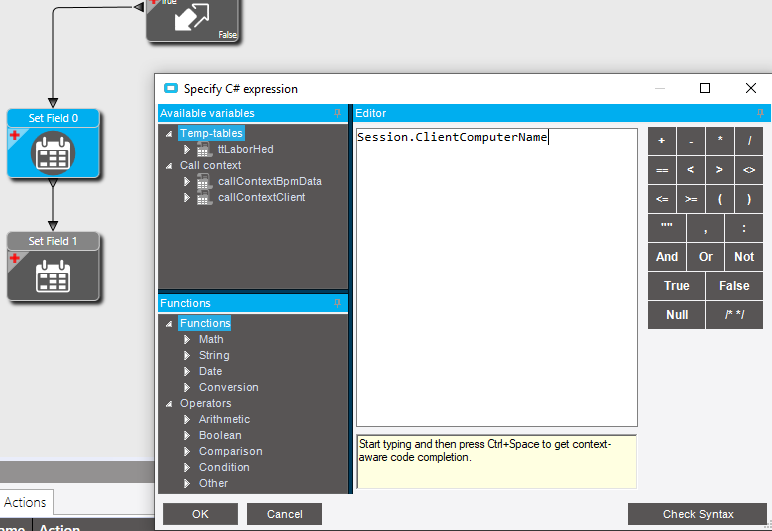Collapse the Call context tree node

click(x=169, y=166)
